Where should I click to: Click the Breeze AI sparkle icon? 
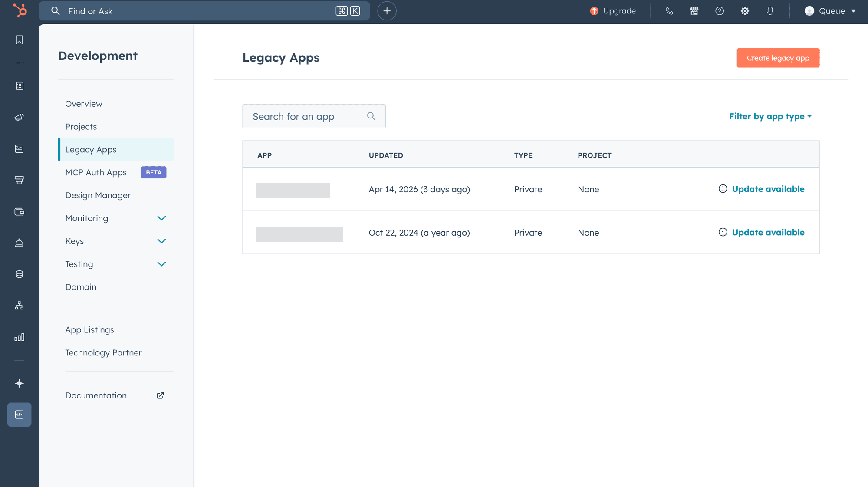click(19, 383)
